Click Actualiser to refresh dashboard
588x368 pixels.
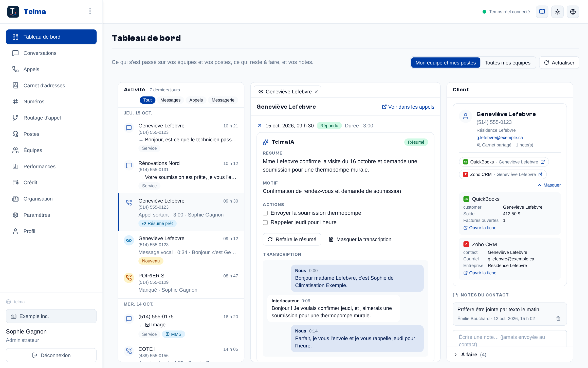pyautogui.click(x=559, y=63)
